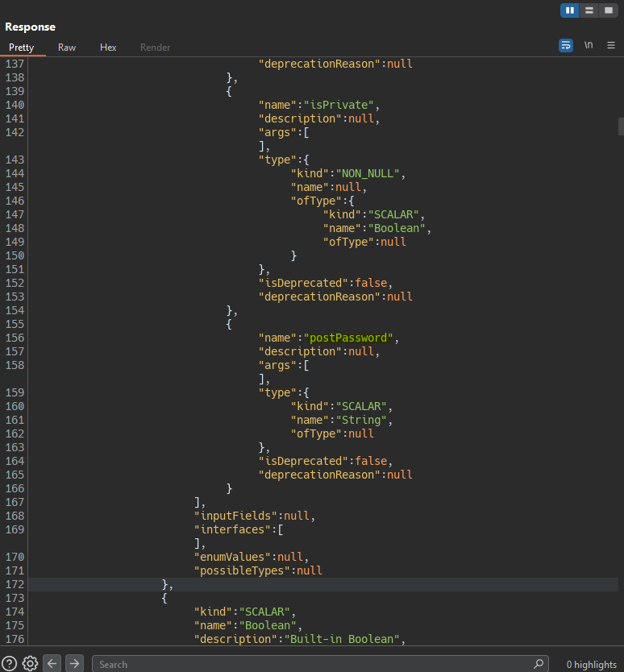
Task: Click the vertical scrollbar thumb
Action: coord(621,127)
